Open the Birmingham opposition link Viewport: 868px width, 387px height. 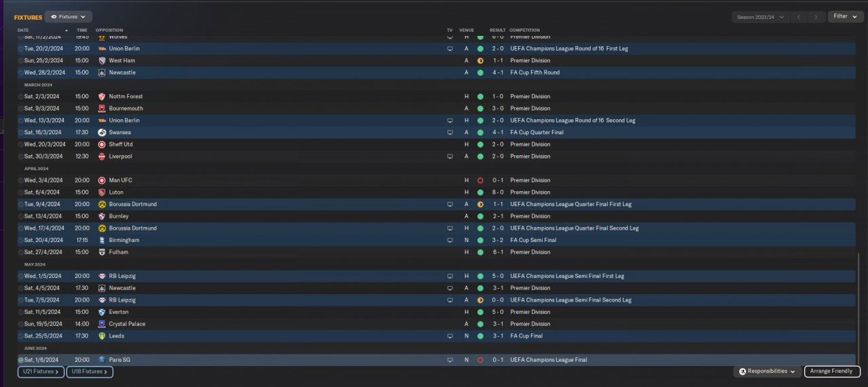pos(124,240)
